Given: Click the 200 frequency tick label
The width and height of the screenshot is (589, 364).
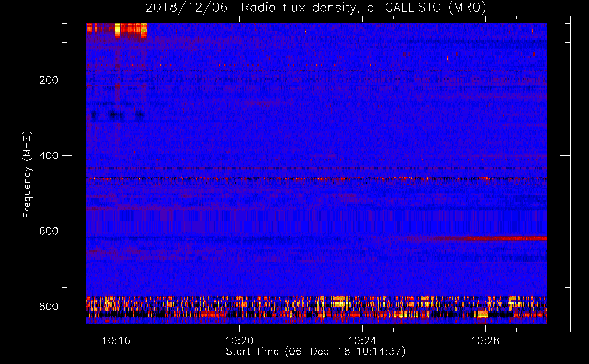Looking at the screenshot, I should point(49,80).
